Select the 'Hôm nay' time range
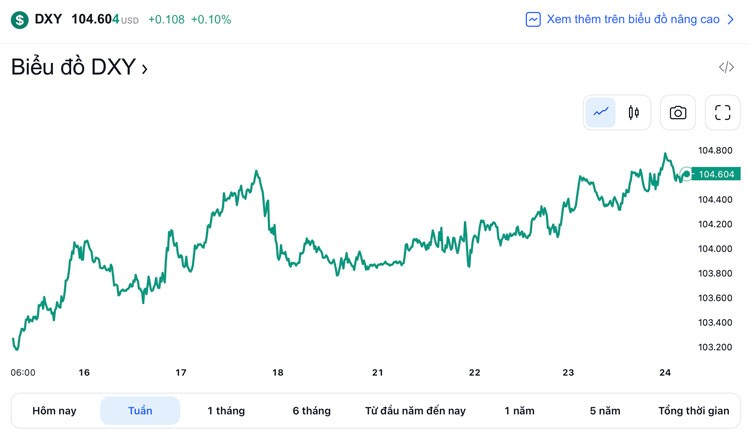 (x=54, y=411)
